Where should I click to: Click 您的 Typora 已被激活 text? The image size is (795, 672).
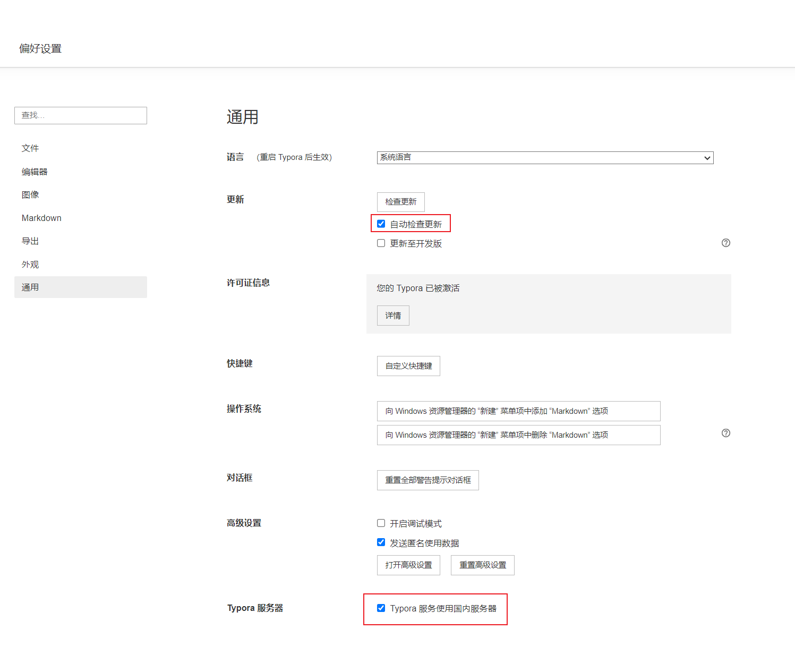[x=418, y=288]
